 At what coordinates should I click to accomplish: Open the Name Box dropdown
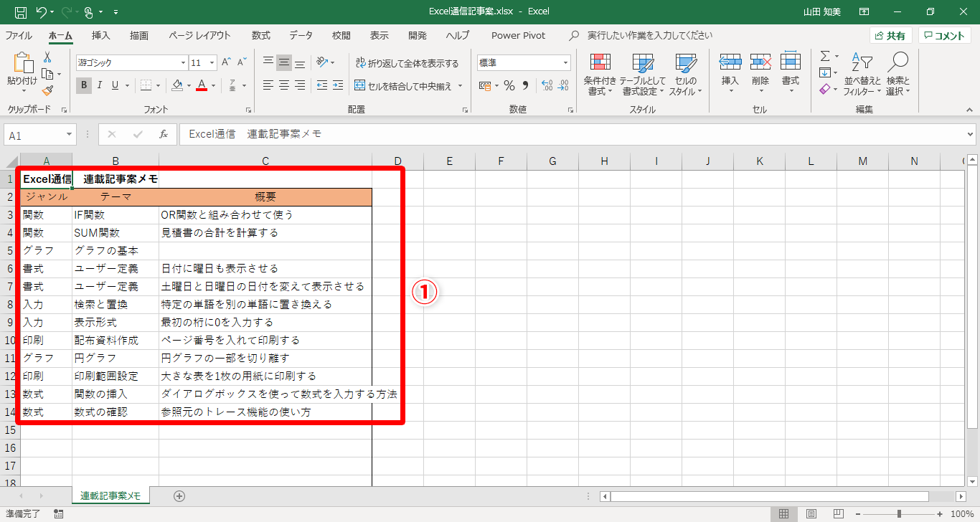pos(70,135)
